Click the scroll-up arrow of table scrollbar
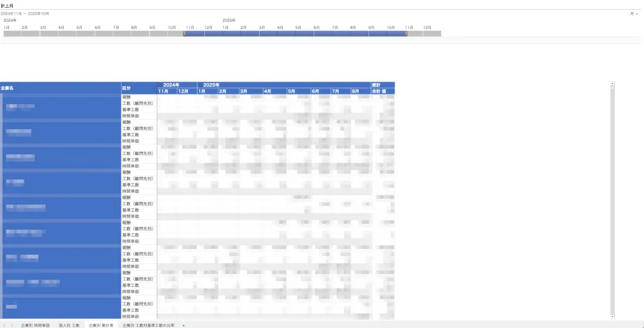This screenshot has width=644, height=328. tap(612, 84)
